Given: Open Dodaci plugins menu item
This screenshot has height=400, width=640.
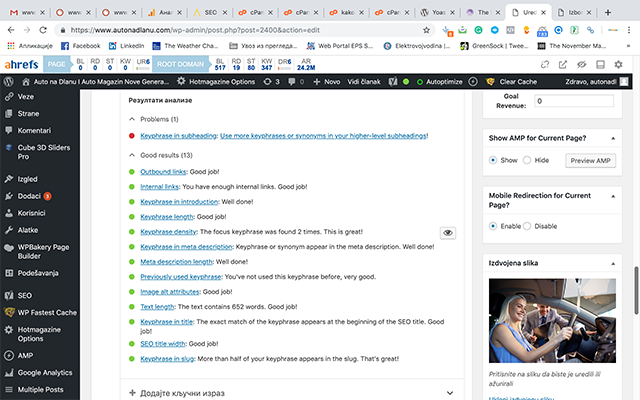Looking at the screenshot, I should (x=28, y=195).
